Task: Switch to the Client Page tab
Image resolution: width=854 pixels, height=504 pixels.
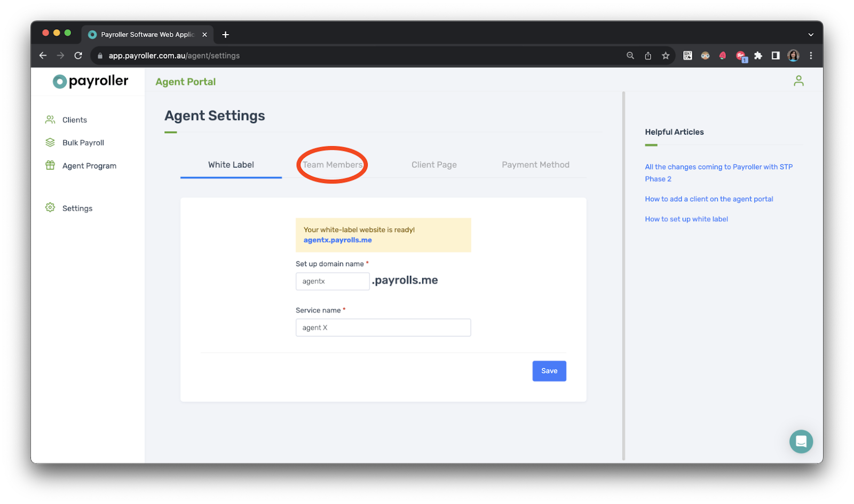Action: [x=434, y=165]
